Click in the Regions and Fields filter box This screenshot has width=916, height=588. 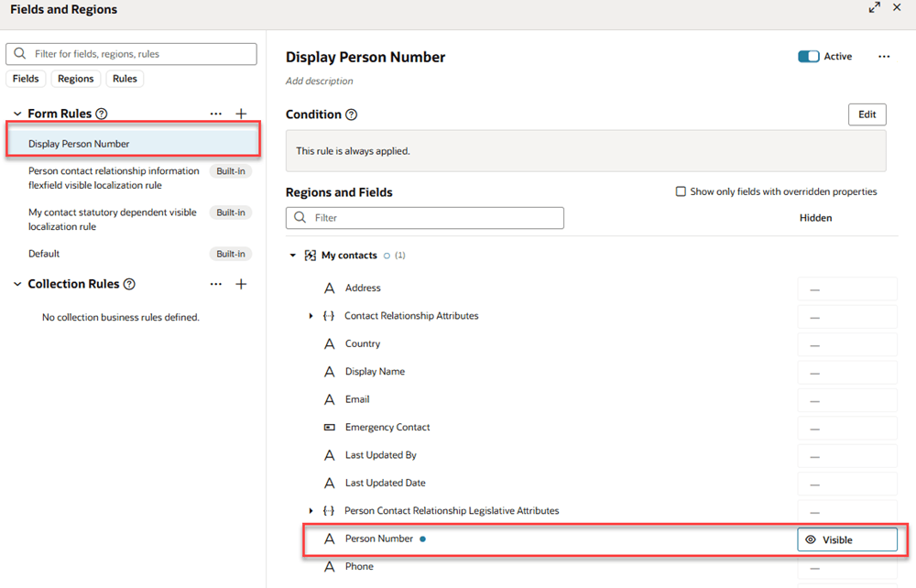425,218
